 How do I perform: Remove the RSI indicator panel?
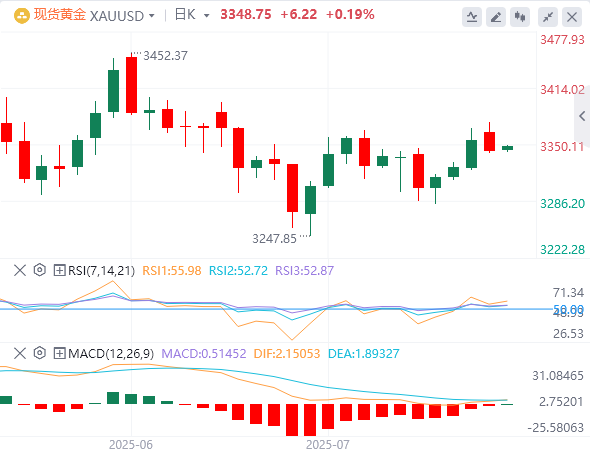click(20, 270)
